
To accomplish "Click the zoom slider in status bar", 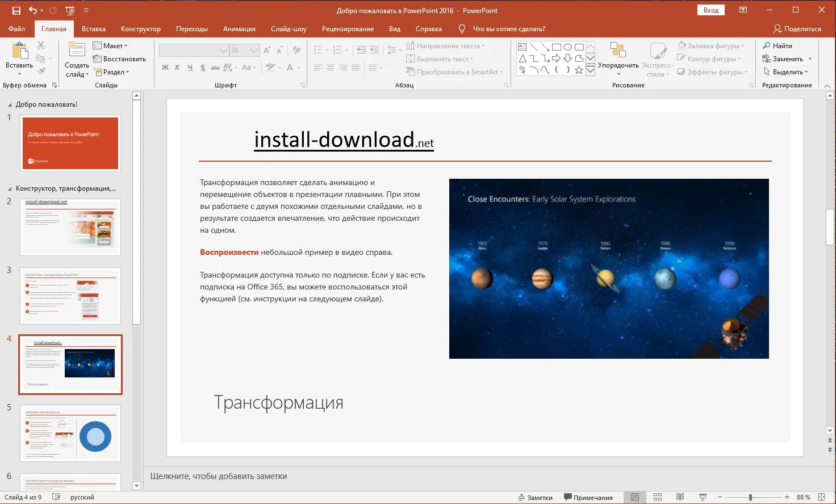I will (750, 497).
